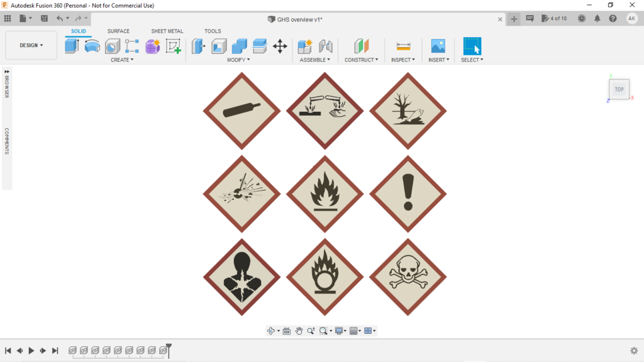The image size is (644, 362).
Task: Expand the MODIFY menu
Action: pos(238,60)
